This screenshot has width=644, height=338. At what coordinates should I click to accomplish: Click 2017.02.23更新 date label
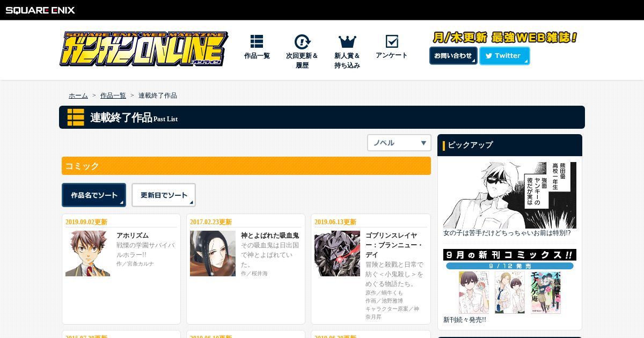[211, 222]
